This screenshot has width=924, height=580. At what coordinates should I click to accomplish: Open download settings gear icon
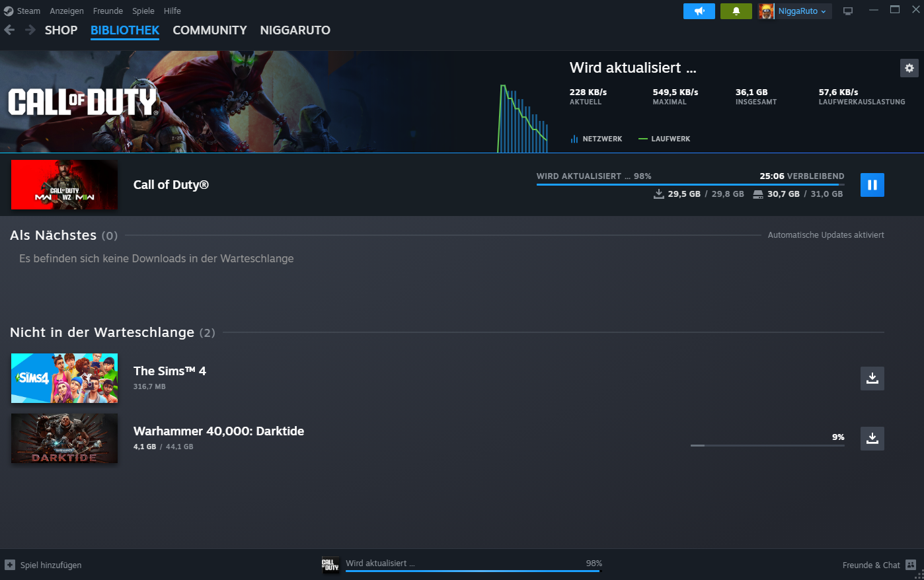(x=909, y=68)
